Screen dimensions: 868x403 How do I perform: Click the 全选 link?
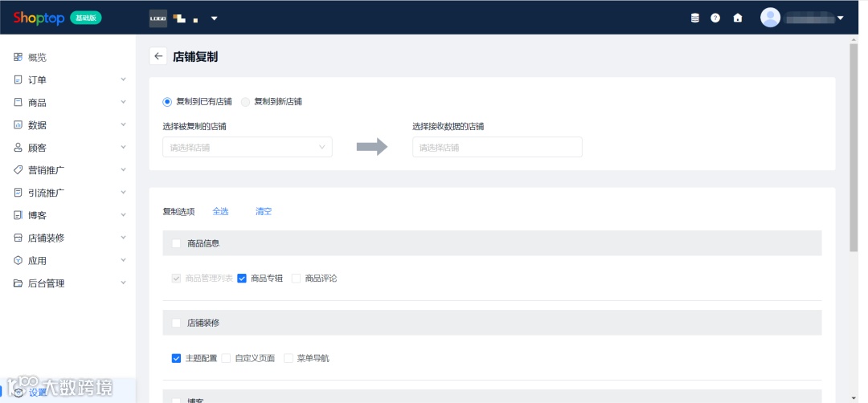click(x=220, y=211)
